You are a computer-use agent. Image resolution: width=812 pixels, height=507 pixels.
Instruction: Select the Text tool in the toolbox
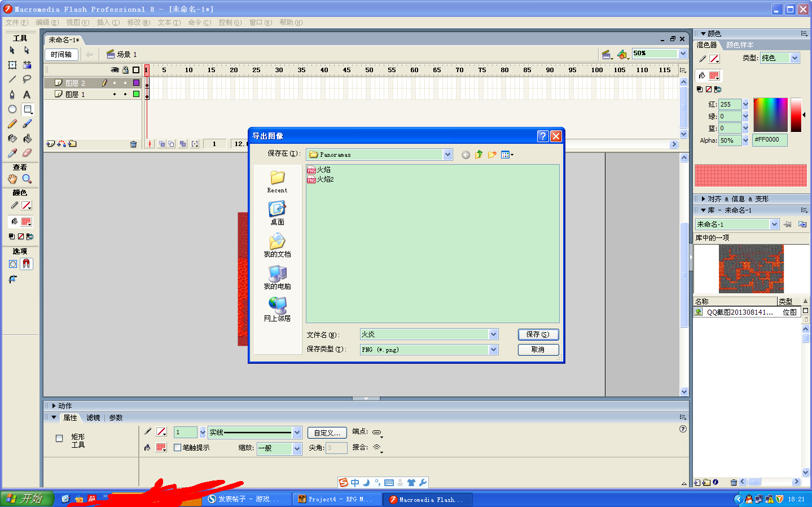click(x=27, y=94)
